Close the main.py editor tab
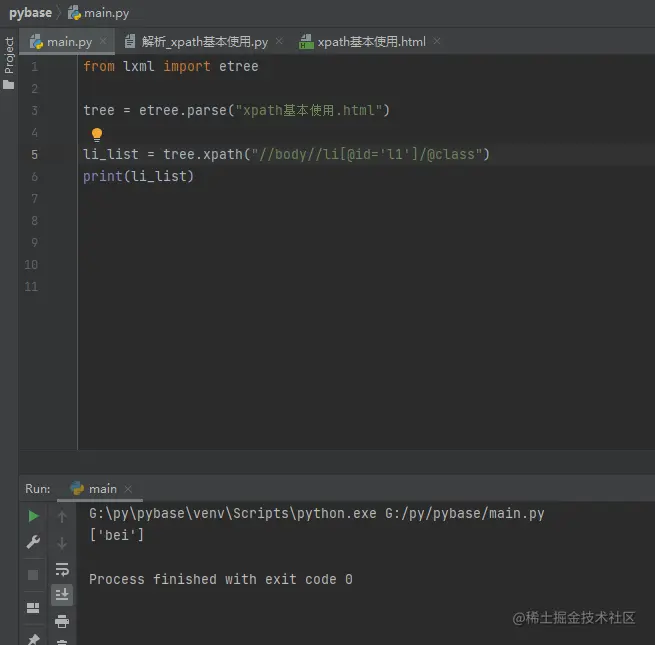The width and height of the screenshot is (655, 645). (103, 41)
